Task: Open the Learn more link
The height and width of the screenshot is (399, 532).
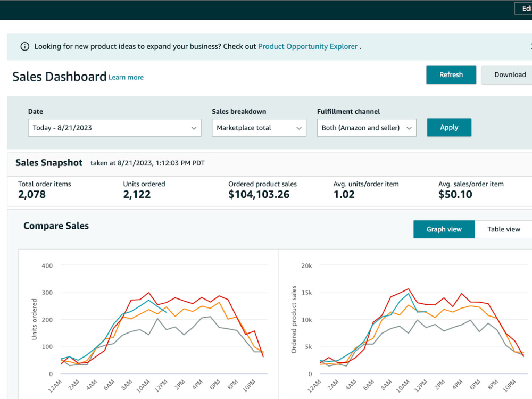Action: coord(126,77)
